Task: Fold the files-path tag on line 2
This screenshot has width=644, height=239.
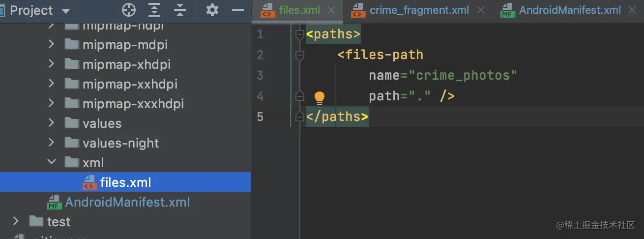Action: (299, 55)
